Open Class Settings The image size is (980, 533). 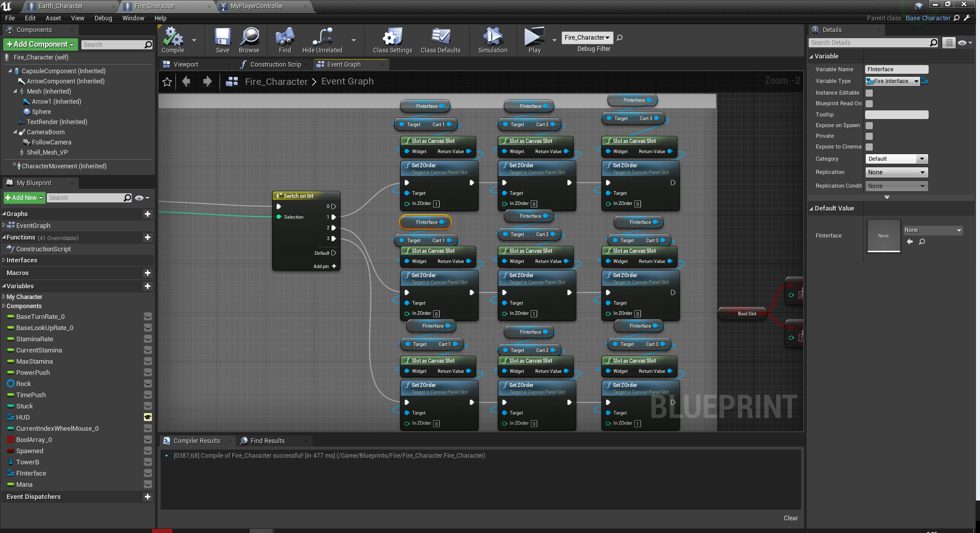click(392, 40)
